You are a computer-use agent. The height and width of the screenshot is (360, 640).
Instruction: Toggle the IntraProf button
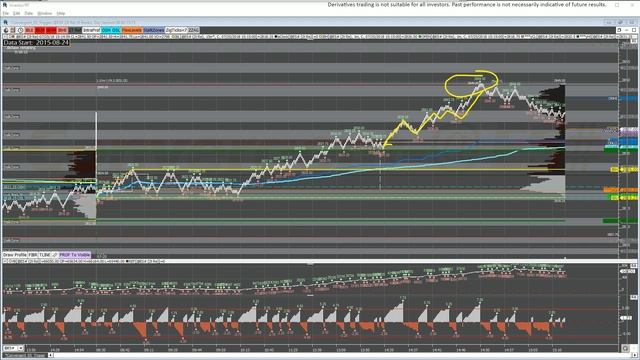91,30
